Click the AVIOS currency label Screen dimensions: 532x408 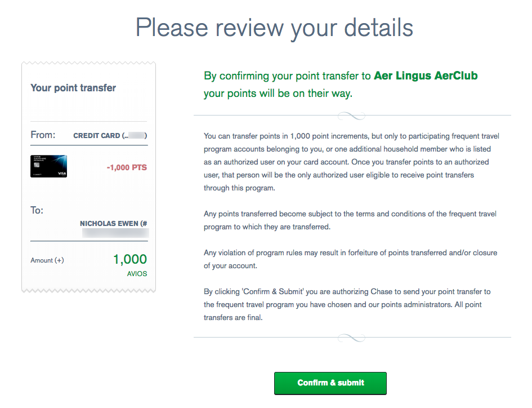click(x=137, y=274)
